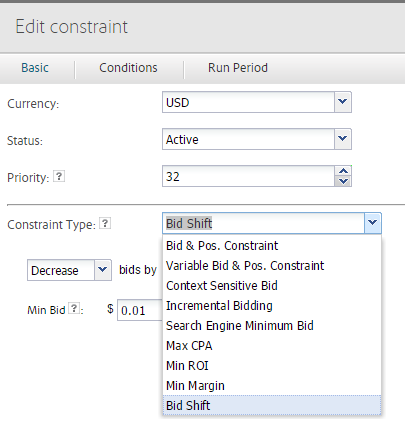
Task: Click the Constraint Type help icon
Action: pyautogui.click(x=105, y=223)
